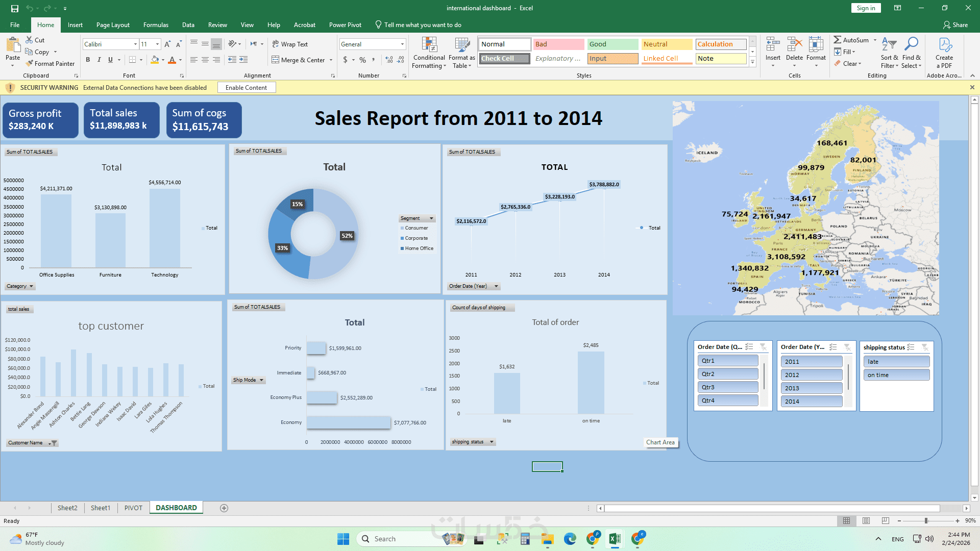This screenshot has height=551, width=980.
Task: Click the Sign in button
Action: [866, 8]
